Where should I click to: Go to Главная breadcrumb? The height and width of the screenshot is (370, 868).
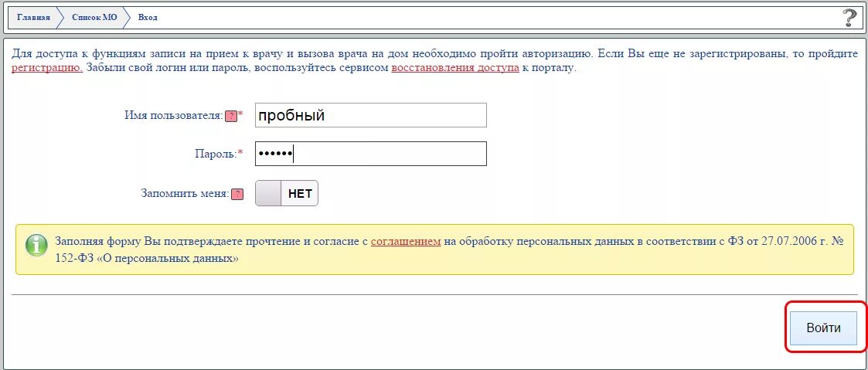tap(33, 17)
